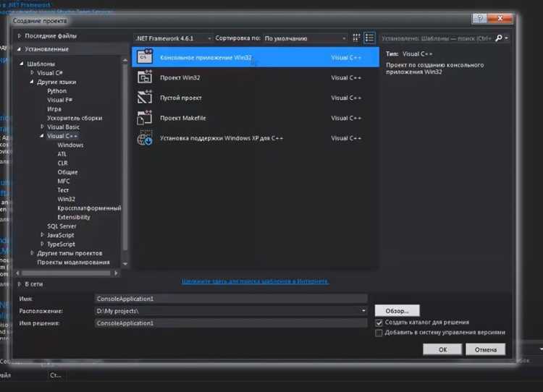Open the online templates search link
The width and height of the screenshot is (543, 392).
pyautogui.click(x=256, y=281)
